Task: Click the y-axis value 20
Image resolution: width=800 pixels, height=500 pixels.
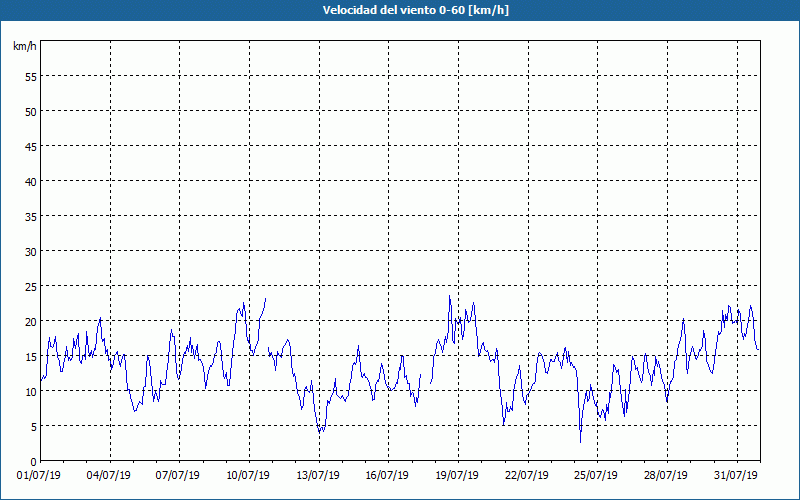Action: (31, 321)
